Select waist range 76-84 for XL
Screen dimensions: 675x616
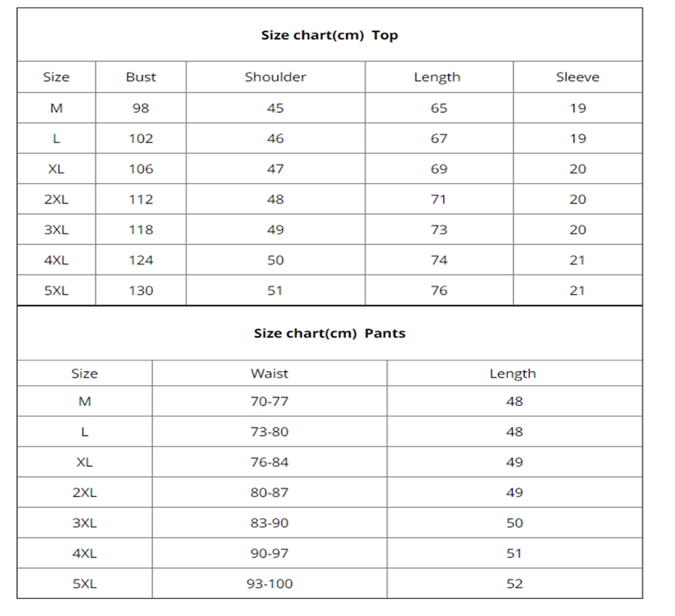[x=270, y=462]
